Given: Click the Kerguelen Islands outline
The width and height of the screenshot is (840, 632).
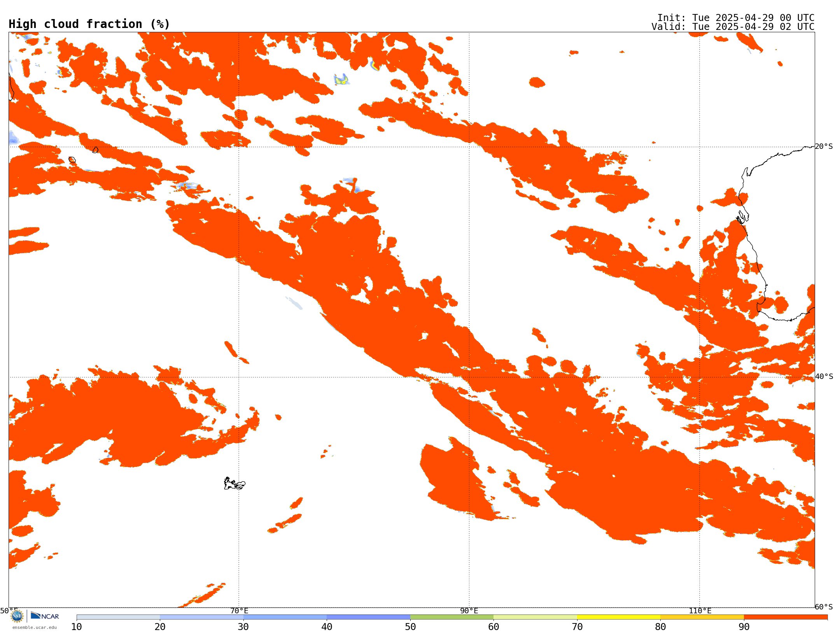Looking at the screenshot, I should [234, 484].
